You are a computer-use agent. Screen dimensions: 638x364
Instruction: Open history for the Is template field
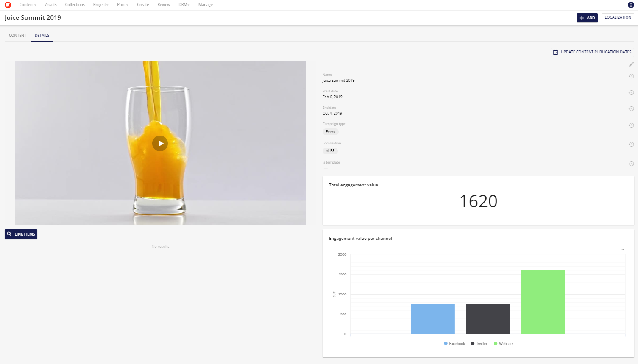tap(631, 164)
